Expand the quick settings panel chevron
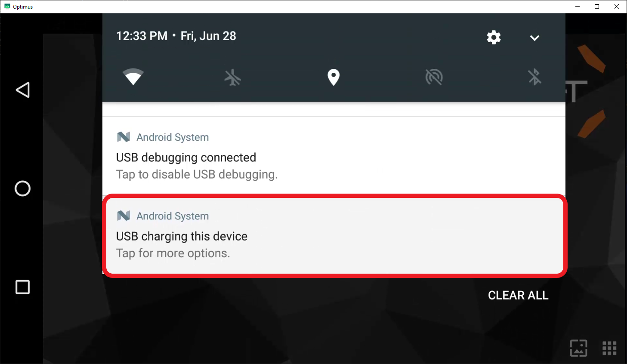The image size is (627, 364). (534, 38)
